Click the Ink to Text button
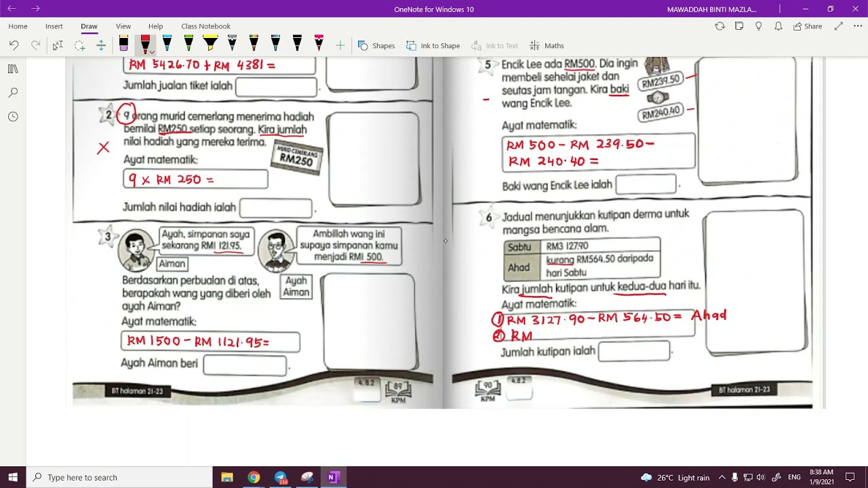Viewport: 868px width, 488px height. point(496,45)
